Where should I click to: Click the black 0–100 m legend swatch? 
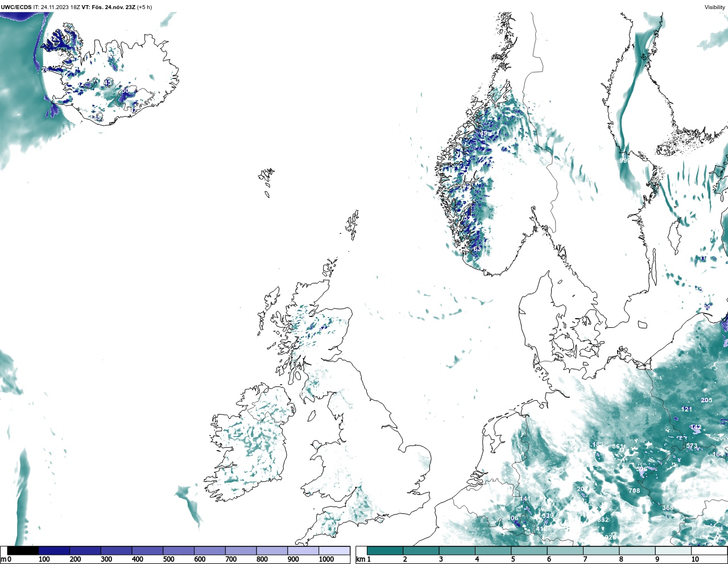click(x=23, y=550)
